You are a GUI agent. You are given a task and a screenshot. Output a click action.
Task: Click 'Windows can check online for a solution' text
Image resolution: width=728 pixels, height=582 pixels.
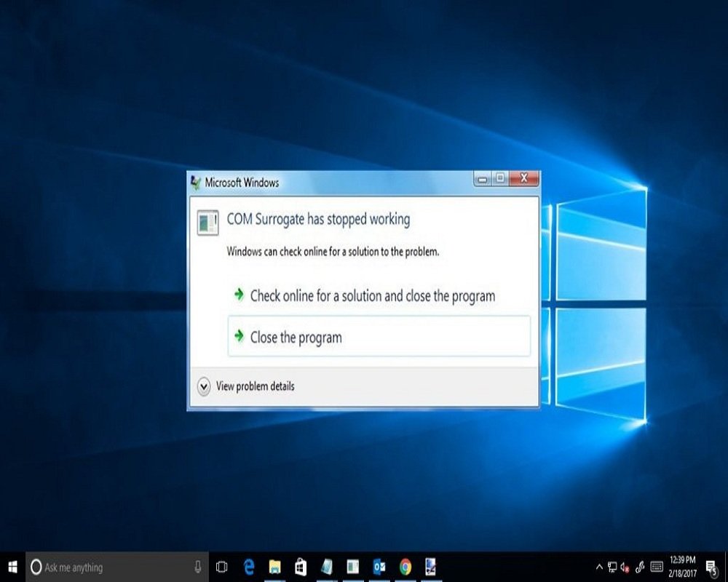pyautogui.click(x=333, y=252)
